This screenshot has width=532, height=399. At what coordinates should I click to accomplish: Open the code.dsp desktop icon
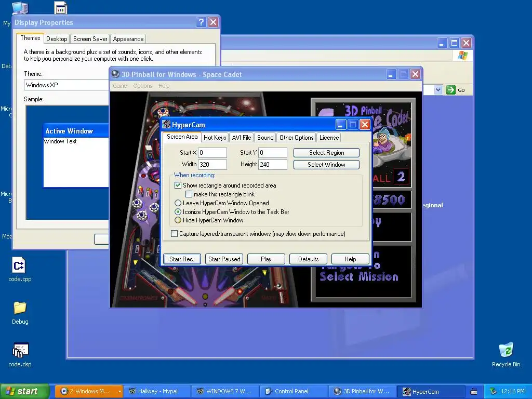pyautogui.click(x=20, y=350)
